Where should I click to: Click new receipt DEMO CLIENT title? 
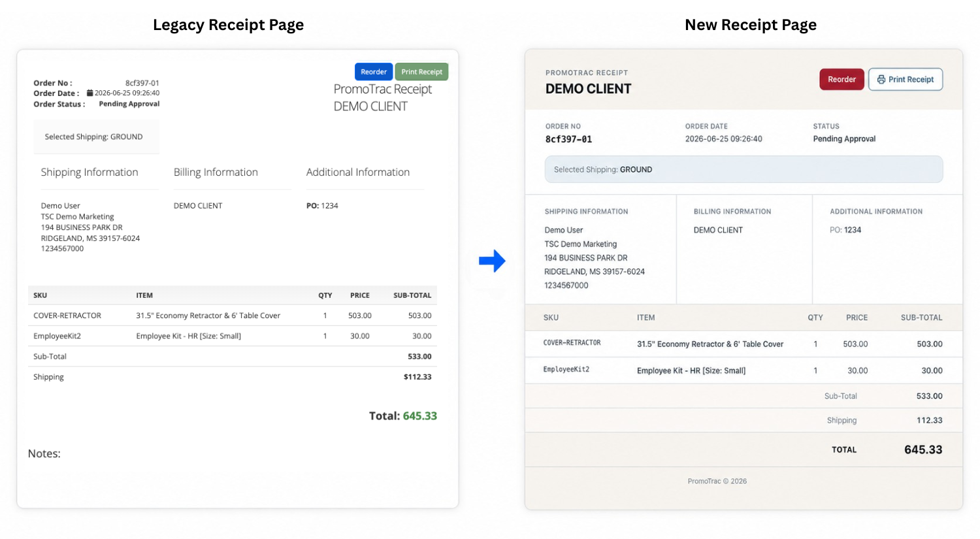tap(588, 89)
